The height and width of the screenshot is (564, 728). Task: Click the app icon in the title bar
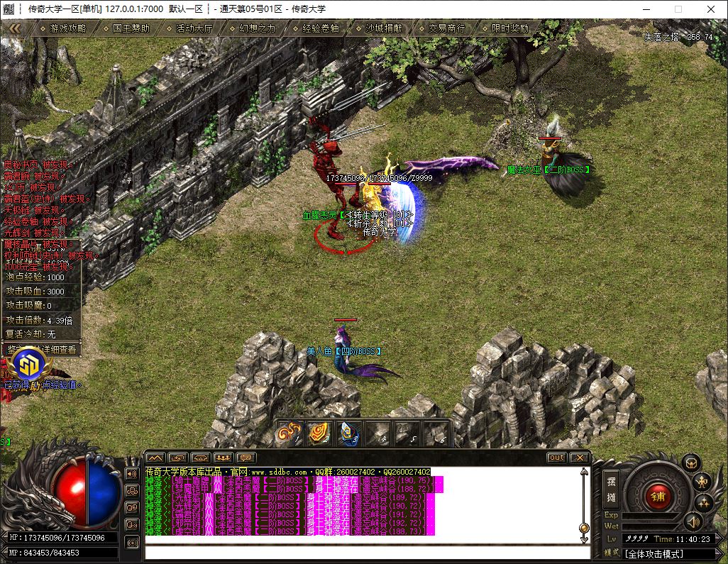coord(9,9)
